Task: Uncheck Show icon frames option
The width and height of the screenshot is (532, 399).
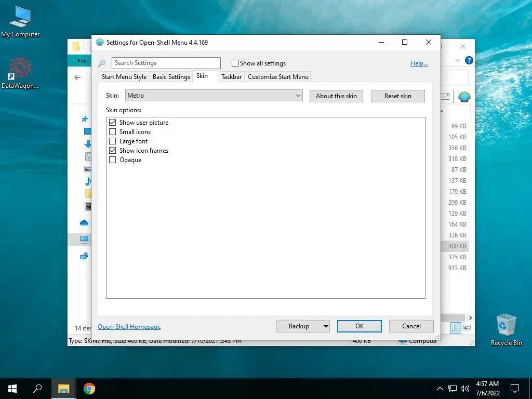Action: [113, 150]
